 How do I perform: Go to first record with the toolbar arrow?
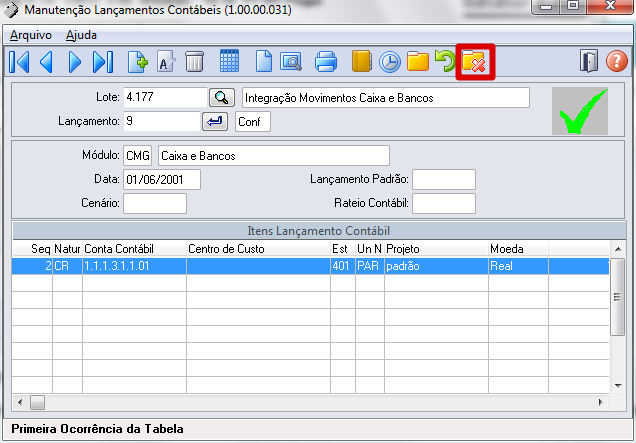[19, 62]
